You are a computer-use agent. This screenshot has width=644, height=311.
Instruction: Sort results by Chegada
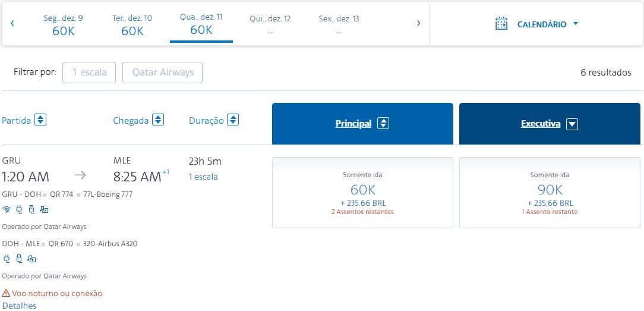click(158, 120)
